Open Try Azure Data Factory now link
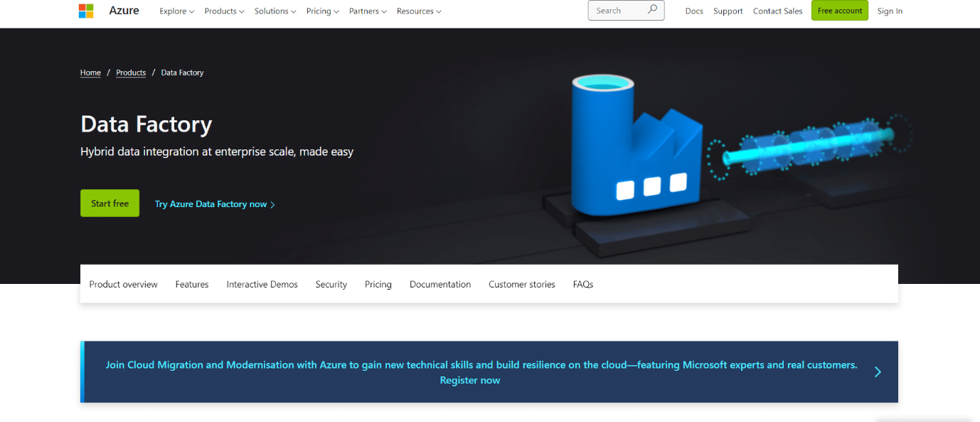This screenshot has height=422, width=980. pos(215,204)
